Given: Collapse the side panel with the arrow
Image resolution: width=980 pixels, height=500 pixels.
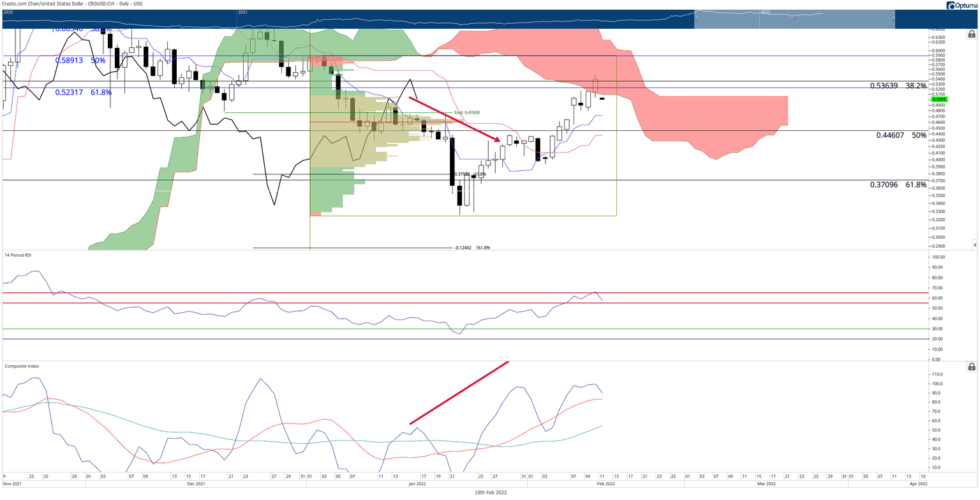Looking at the screenshot, I should coord(975,245).
